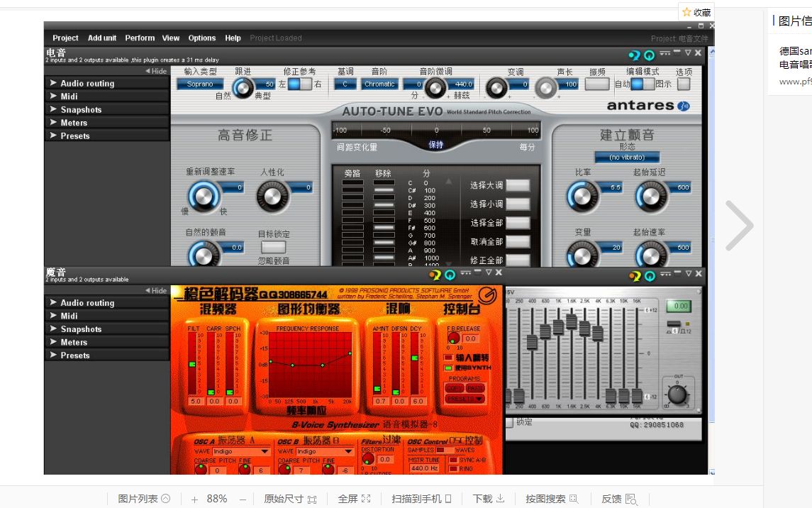The image size is (812, 508).
Task: Open OSC B WAVE Indigo dropdown
Action: [325, 451]
